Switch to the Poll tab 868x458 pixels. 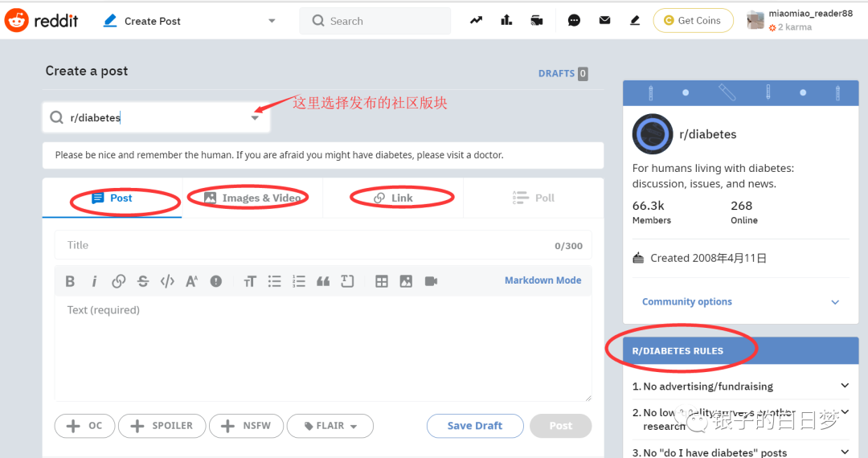click(534, 198)
